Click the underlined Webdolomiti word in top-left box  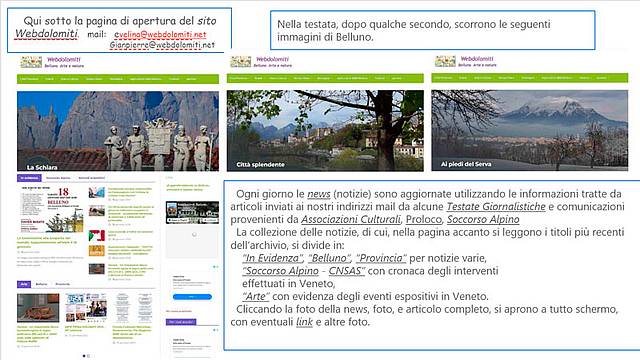pyautogui.click(x=46, y=33)
